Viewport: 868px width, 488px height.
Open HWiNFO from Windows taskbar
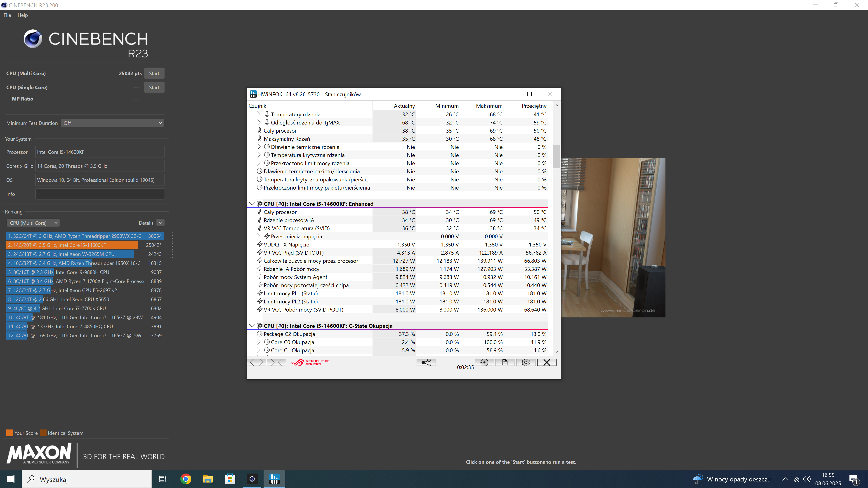tap(274, 479)
